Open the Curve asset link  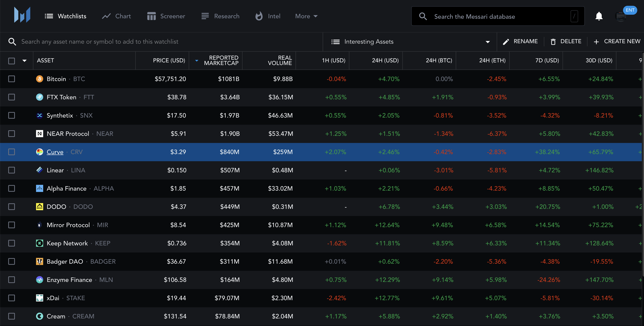click(x=55, y=152)
